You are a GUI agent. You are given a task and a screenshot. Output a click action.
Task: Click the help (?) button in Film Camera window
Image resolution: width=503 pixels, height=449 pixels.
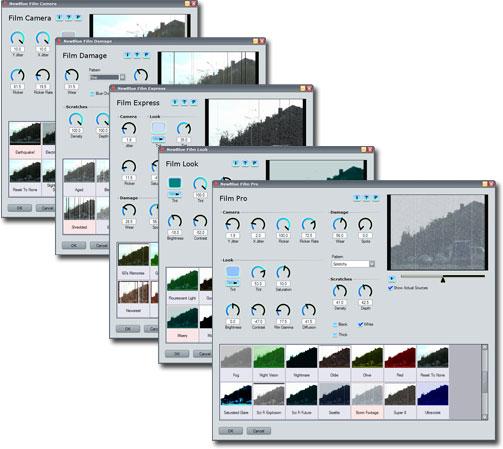coord(69,17)
